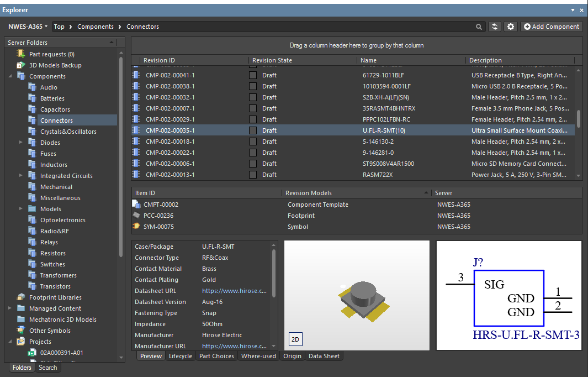
Task: Click the Server Folders sort arrow
Action: (x=112, y=43)
